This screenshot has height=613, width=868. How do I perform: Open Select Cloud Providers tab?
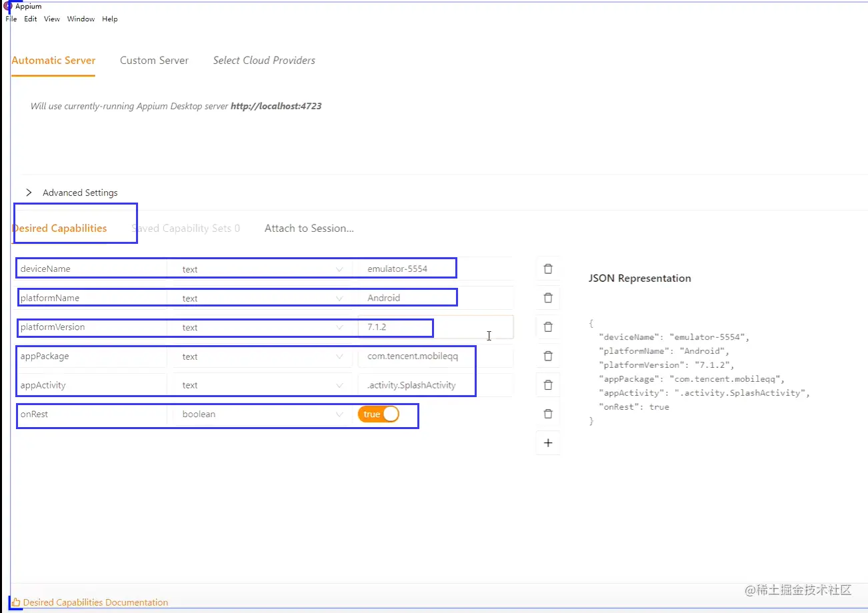pos(264,60)
